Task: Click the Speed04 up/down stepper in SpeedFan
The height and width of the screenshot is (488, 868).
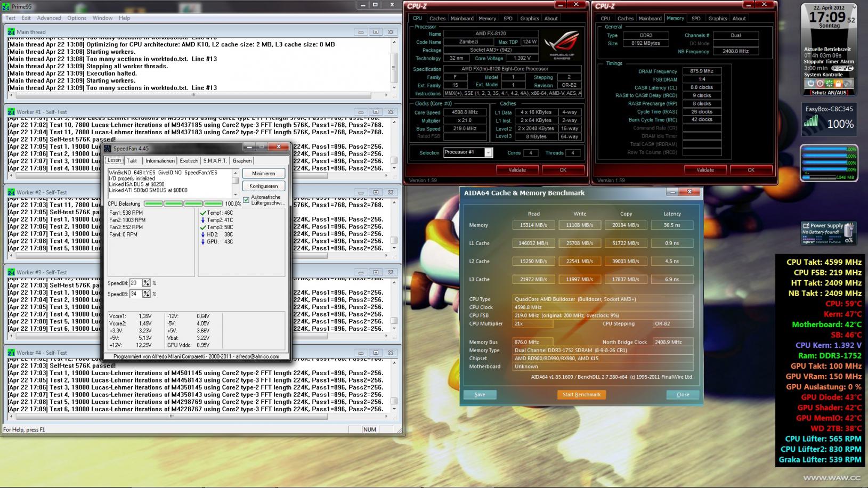Action: coord(147,283)
